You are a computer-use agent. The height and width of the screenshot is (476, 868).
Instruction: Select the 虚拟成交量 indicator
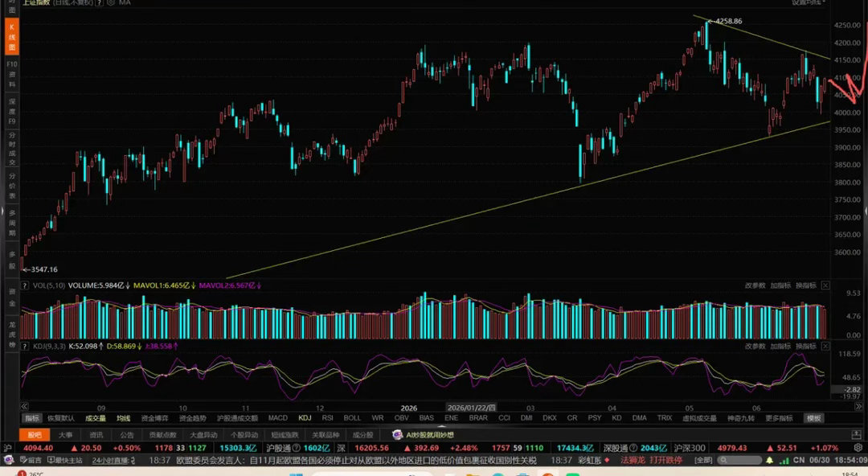(x=700, y=418)
